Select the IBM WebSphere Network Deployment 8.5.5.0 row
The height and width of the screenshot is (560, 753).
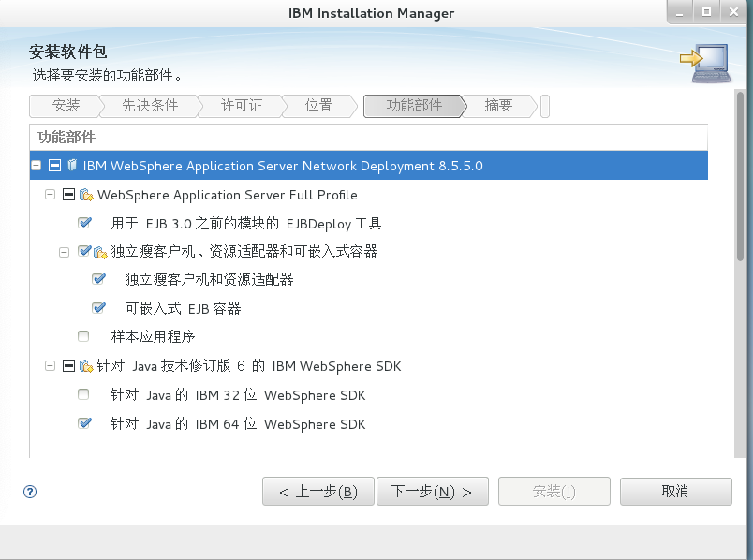(369, 165)
